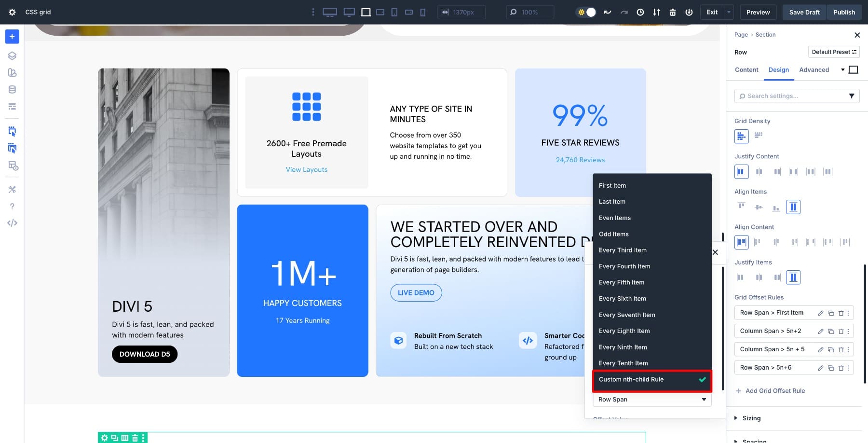The image size is (868, 443).
Task: Open the Row Span dropdown
Action: 651,400
